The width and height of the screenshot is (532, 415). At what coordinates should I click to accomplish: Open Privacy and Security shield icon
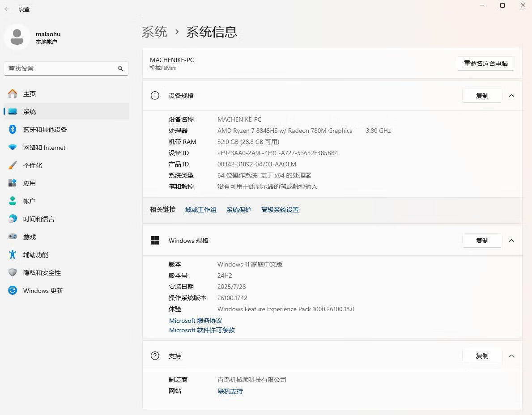(13, 273)
